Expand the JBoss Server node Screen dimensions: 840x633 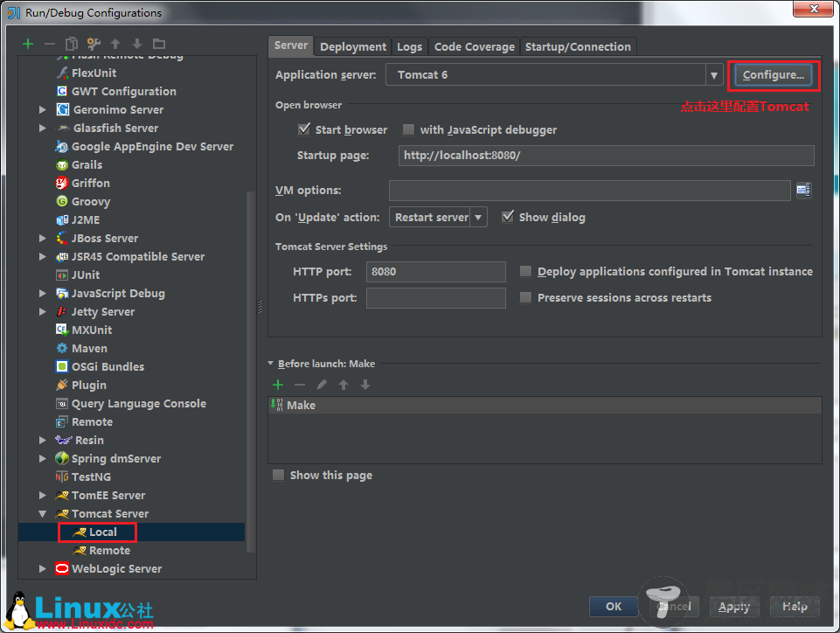click(42, 238)
